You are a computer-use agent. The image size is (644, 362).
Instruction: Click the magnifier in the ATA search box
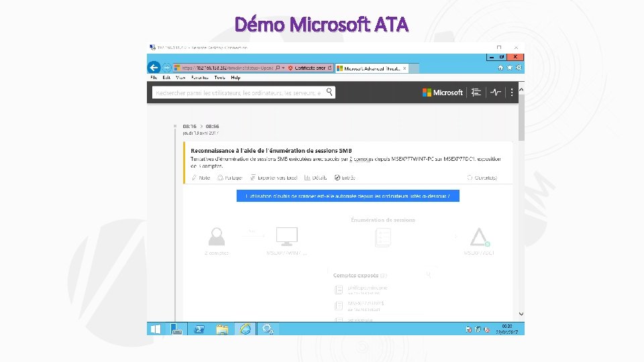pyautogui.click(x=329, y=92)
